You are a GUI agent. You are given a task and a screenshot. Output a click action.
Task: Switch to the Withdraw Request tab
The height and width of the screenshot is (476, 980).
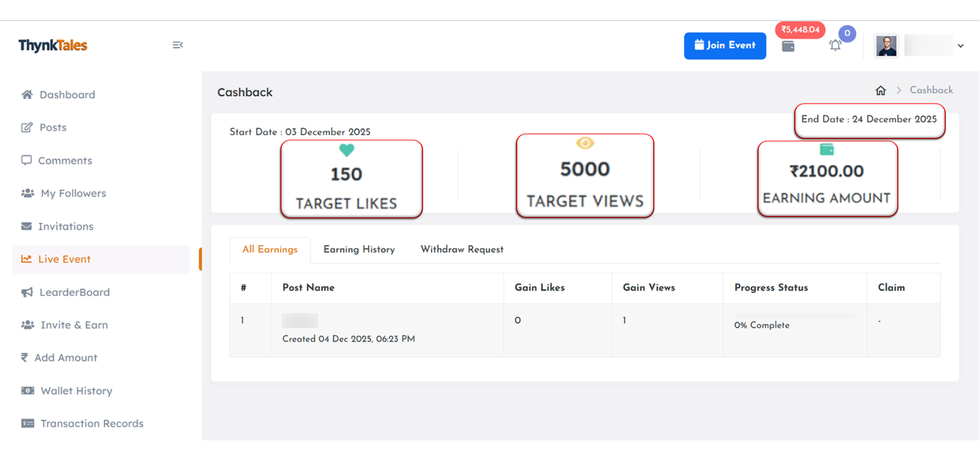click(x=461, y=249)
